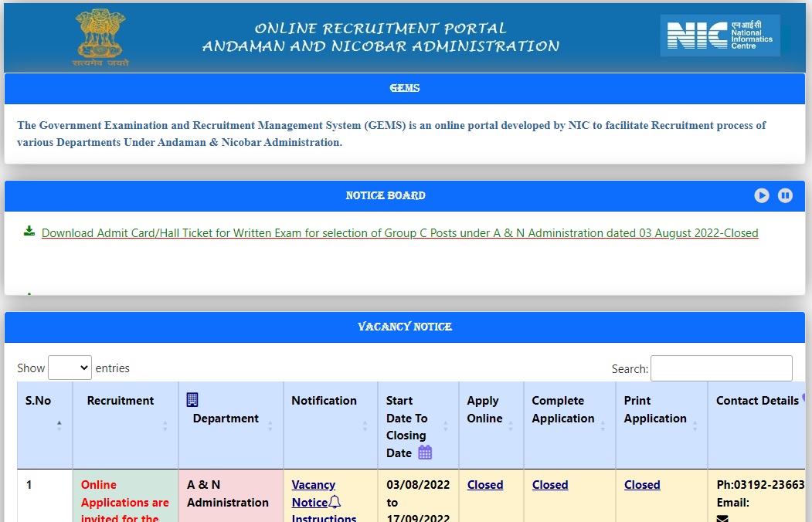This screenshot has height=522, width=812.
Task: Sort by Print Application column header
Action: [x=655, y=409]
